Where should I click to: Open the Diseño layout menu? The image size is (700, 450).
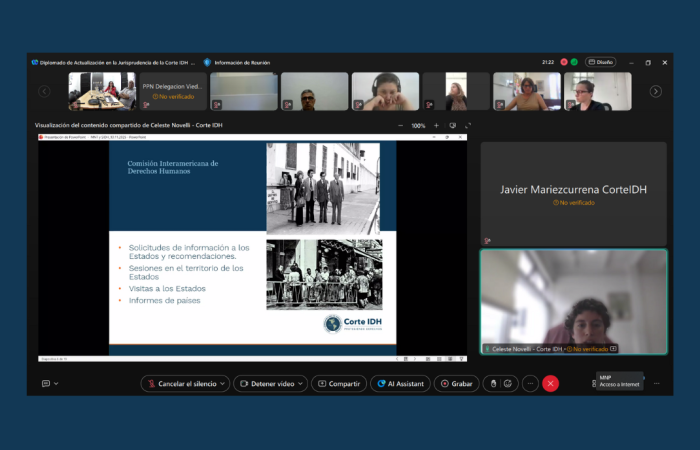pos(600,62)
